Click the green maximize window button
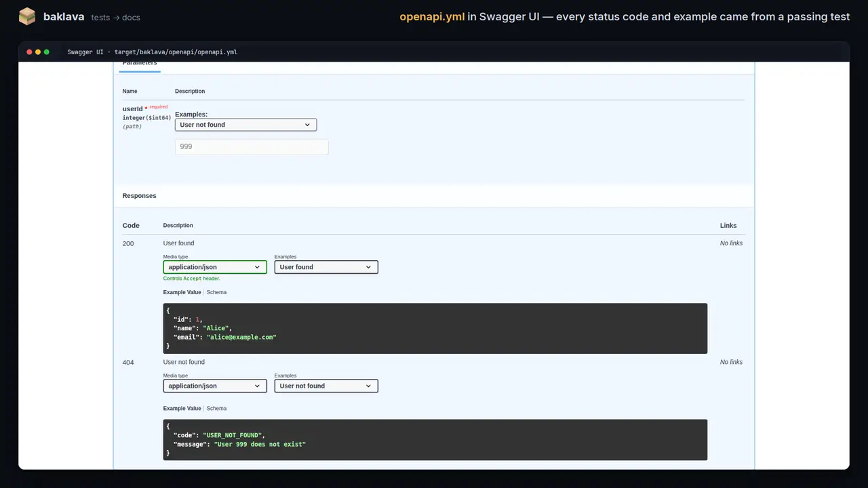The image size is (868, 488). 47,52
